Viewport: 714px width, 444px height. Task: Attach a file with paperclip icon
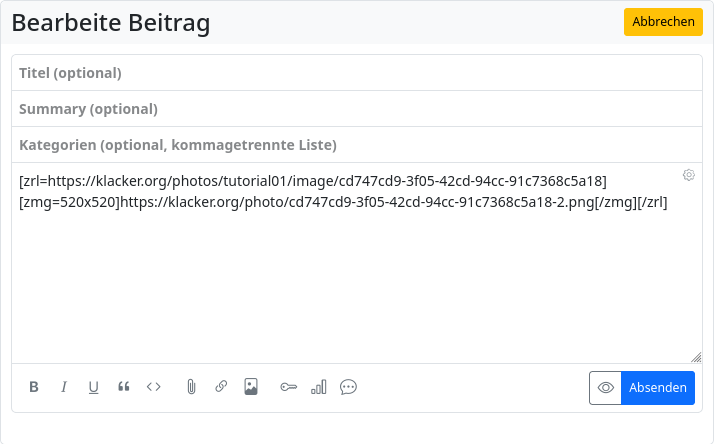pyautogui.click(x=191, y=387)
